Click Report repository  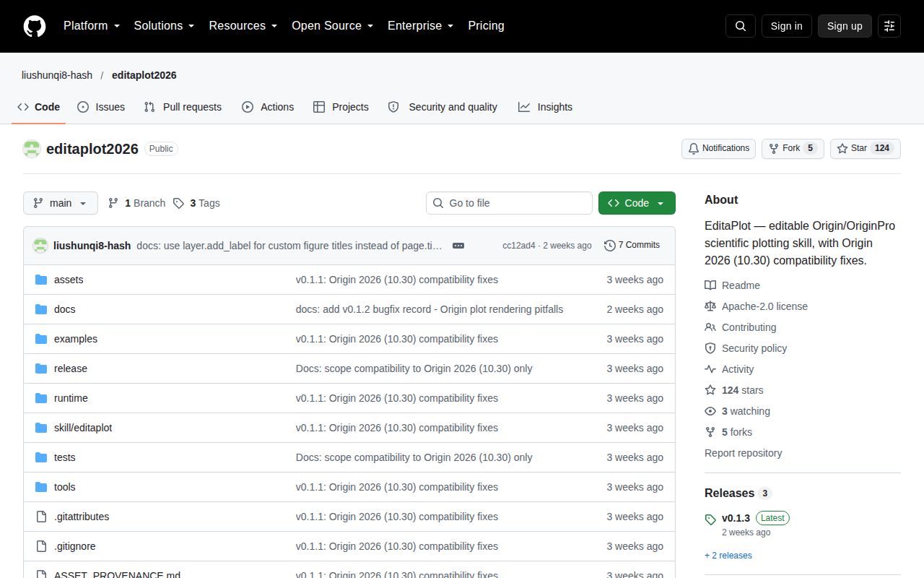(x=743, y=453)
